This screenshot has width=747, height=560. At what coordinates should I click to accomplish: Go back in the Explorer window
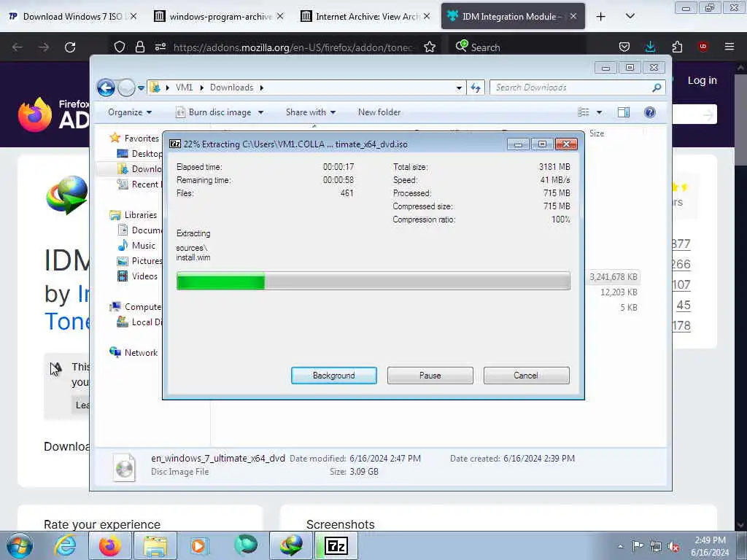(x=106, y=87)
